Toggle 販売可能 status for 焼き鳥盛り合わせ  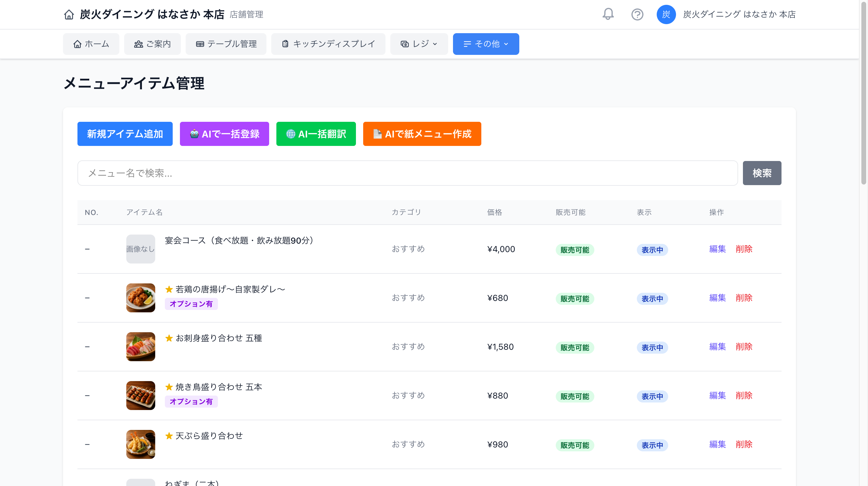[574, 396]
